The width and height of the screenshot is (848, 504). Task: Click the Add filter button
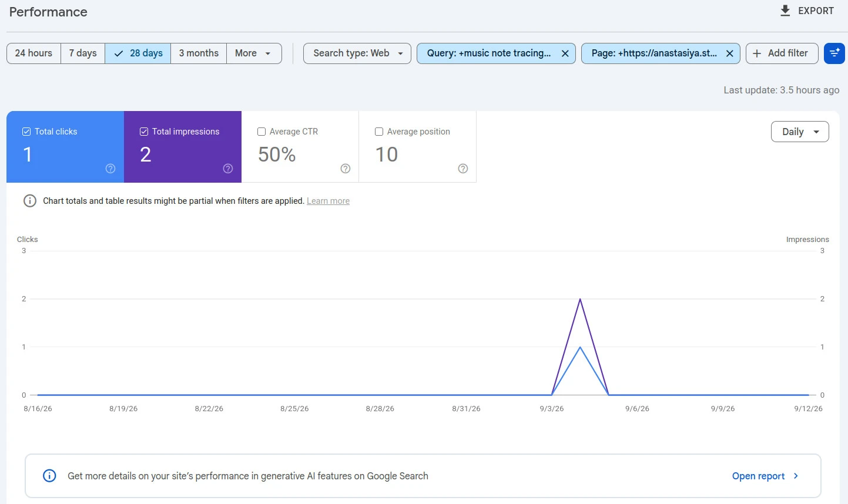[x=782, y=53]
